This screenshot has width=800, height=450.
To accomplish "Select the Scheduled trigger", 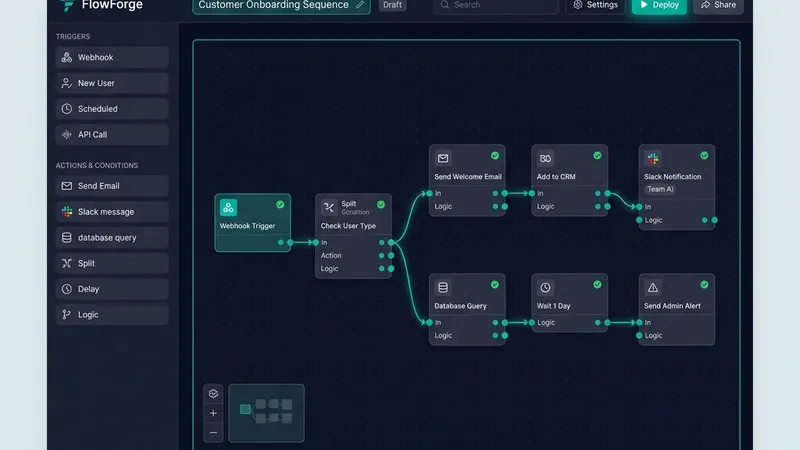I will (112, 109).
